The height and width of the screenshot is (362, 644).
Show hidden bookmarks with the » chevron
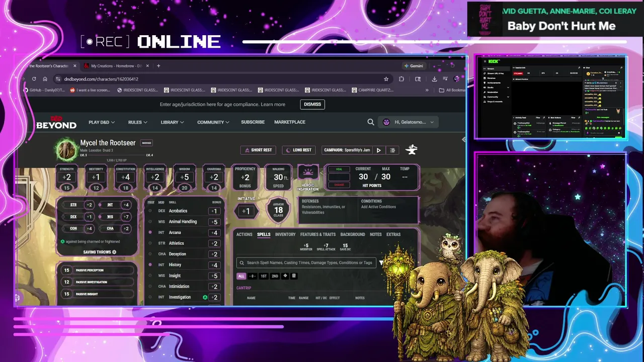(x=427, y=90)
